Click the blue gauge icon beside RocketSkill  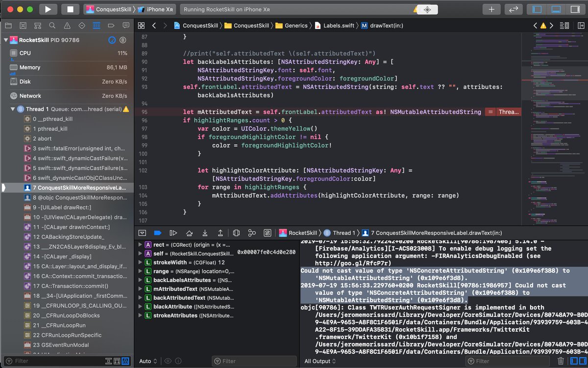click(x=112, y=40)
